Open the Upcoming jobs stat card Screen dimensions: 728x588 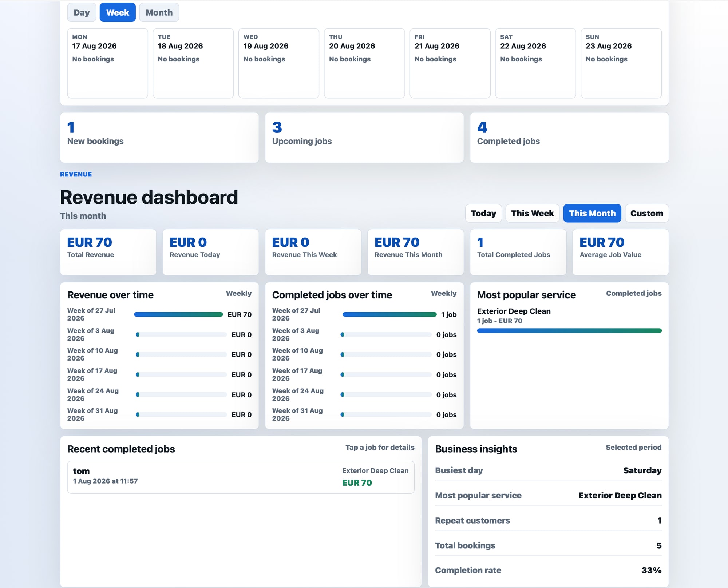point(364,138)
